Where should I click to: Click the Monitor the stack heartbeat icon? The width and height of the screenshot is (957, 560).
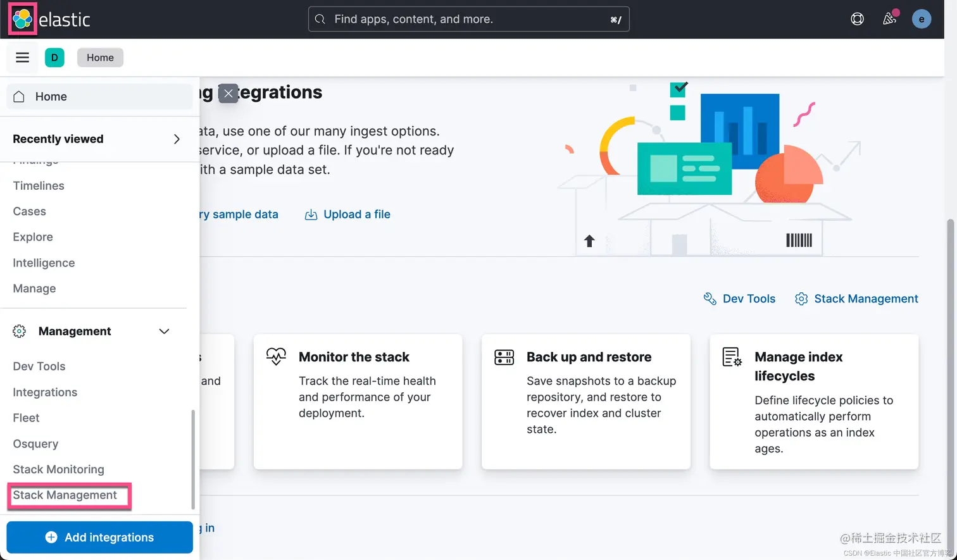(276, 356)
